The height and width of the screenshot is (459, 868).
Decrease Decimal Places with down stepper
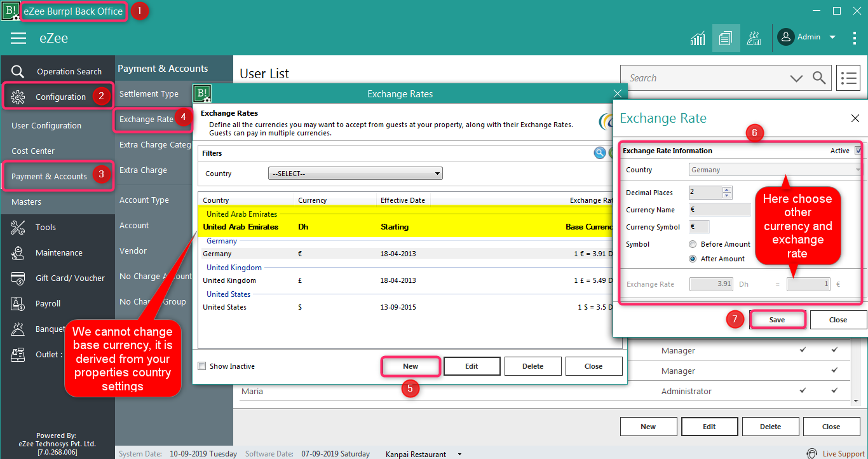tap(727, 195)
